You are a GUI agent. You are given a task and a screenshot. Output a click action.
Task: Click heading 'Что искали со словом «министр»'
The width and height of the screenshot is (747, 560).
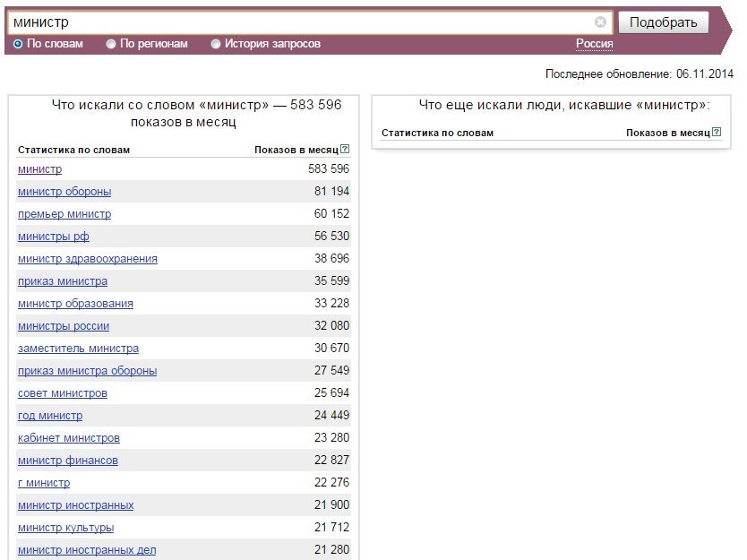(x=160, y=105)
